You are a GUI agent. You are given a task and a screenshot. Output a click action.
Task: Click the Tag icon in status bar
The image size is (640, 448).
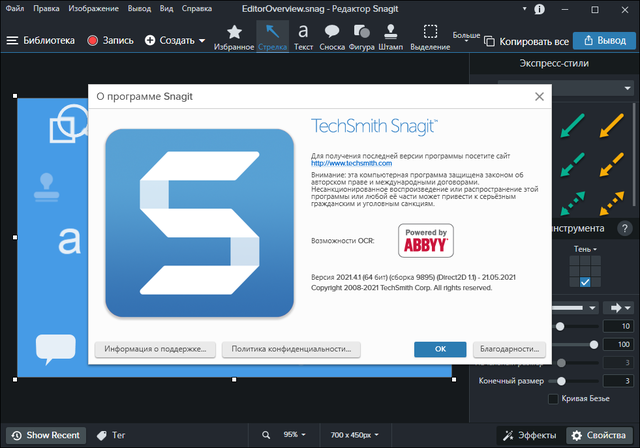click(x=101, y=435)
